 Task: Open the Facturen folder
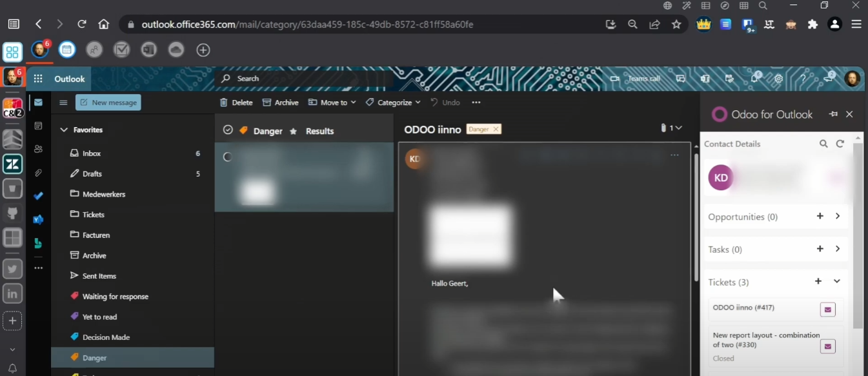click(132, 235)
